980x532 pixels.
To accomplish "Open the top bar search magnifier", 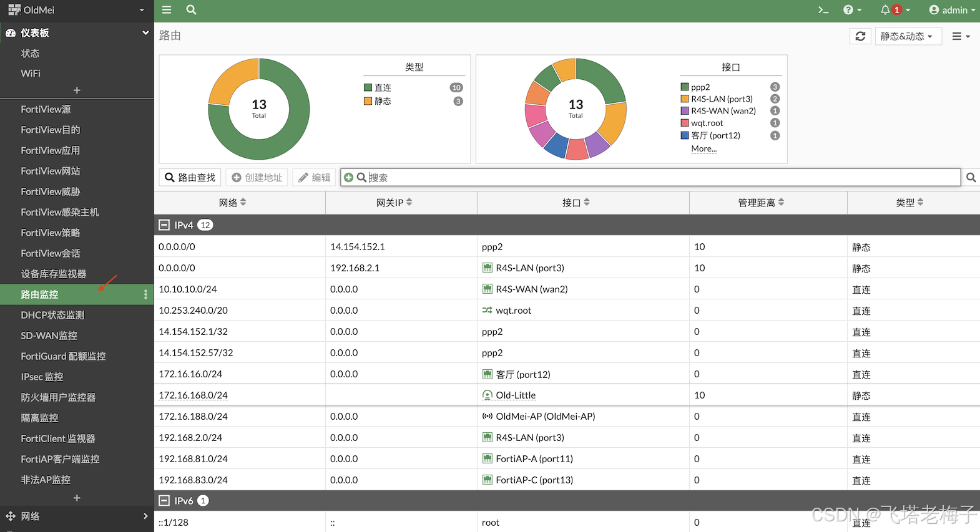I will click(x=191, y=10).
